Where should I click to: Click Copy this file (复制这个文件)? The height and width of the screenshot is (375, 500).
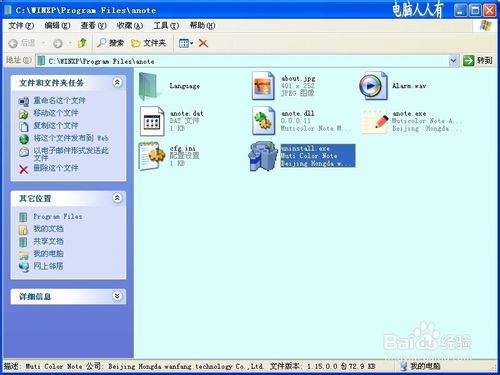[x=56, y=126]
